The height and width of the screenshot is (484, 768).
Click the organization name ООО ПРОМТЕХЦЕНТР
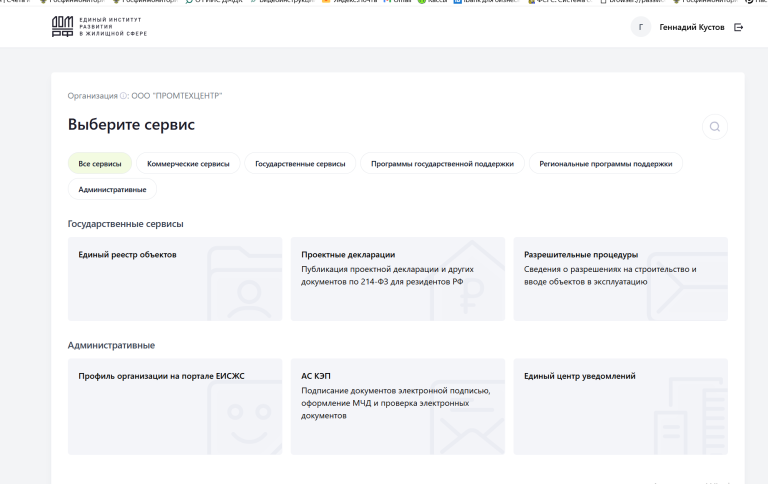click(x=177, y=96)
